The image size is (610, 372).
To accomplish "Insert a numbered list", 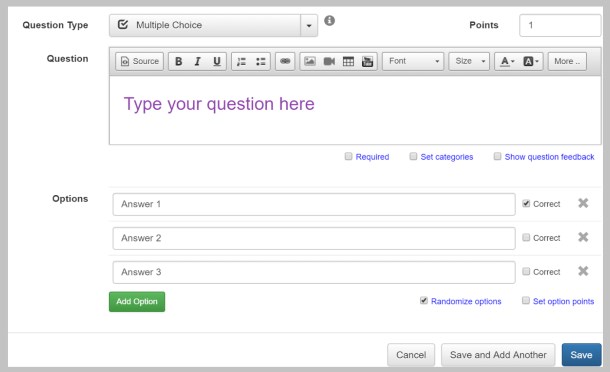I will pos(242,61).
